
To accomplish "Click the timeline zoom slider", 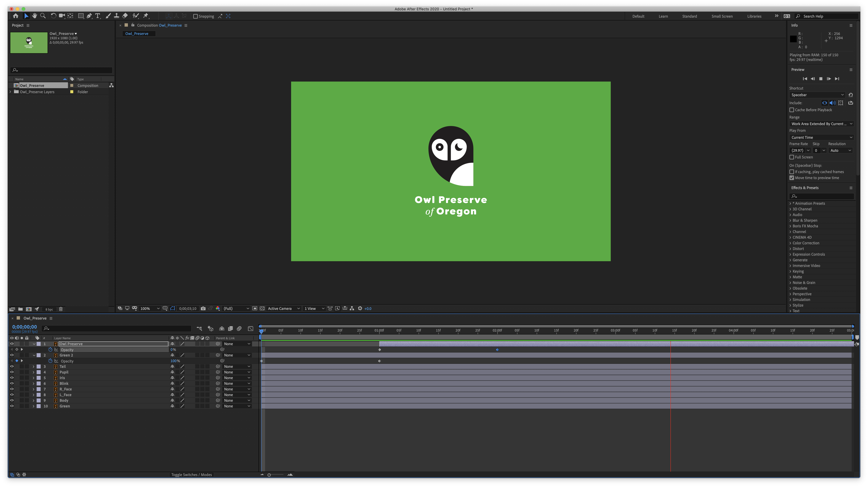I will 269,475.
